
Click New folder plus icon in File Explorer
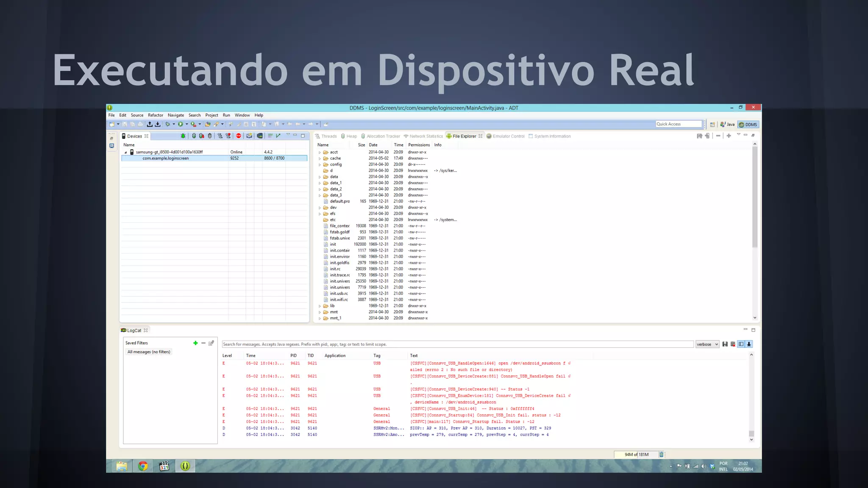click(729, 136)
